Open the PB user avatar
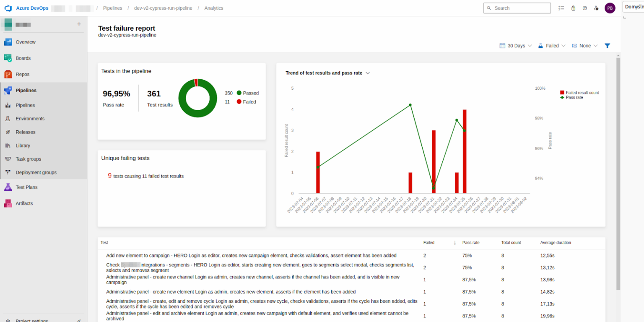Image resolution: width=644 pixels, height=322 pixels. 610,8
